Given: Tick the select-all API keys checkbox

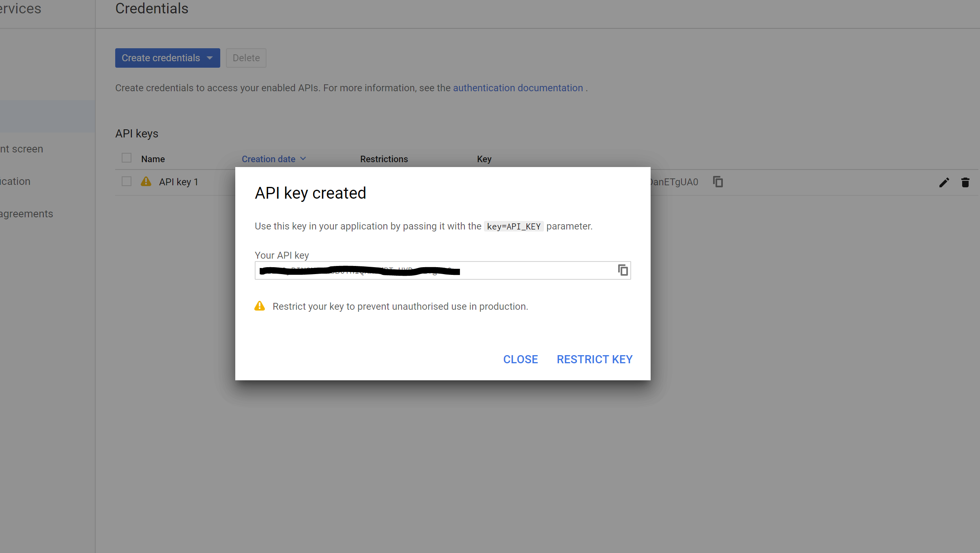Looking at the screenshot, I should [x=127, y=158].
